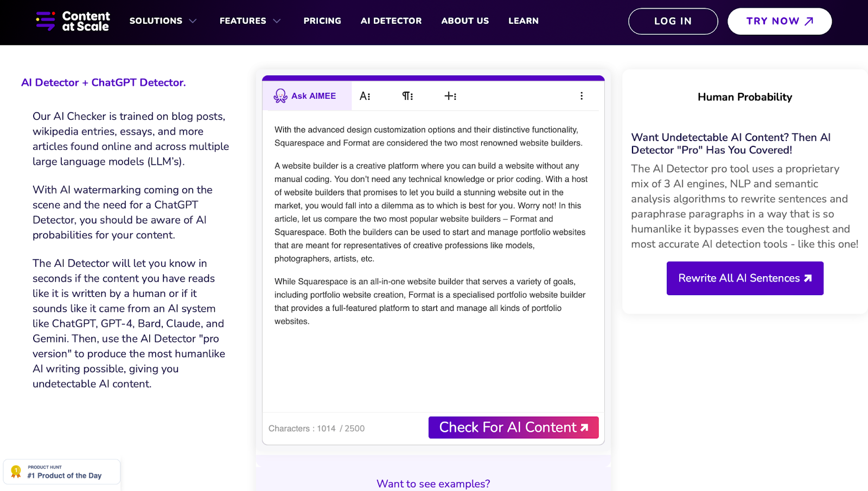Click the Human Probability heading
This screenshot has width=868, height=491.
(x=745, y=97)
